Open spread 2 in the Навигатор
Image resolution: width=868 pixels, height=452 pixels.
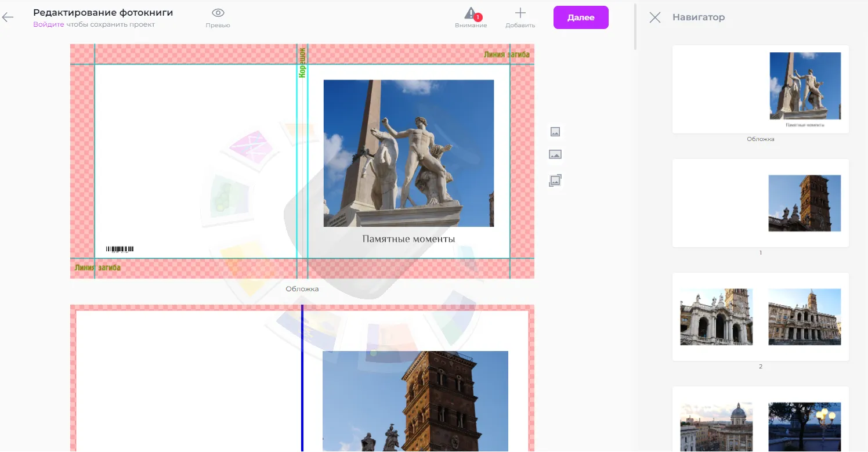[x=760, y=317]
